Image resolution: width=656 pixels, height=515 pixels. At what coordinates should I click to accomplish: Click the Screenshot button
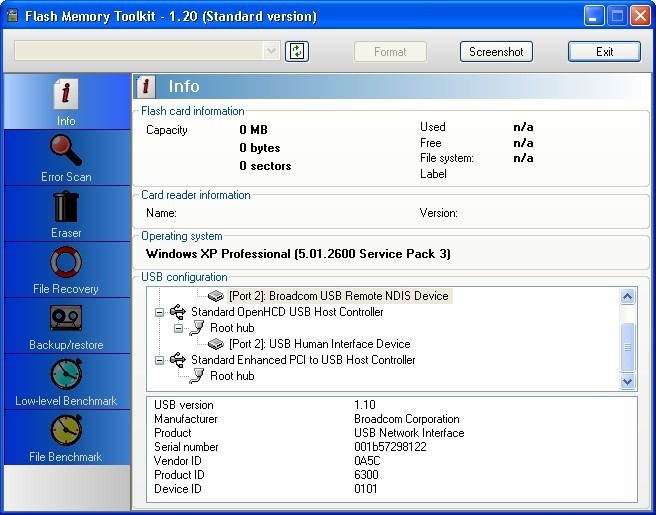pos(496,51)
